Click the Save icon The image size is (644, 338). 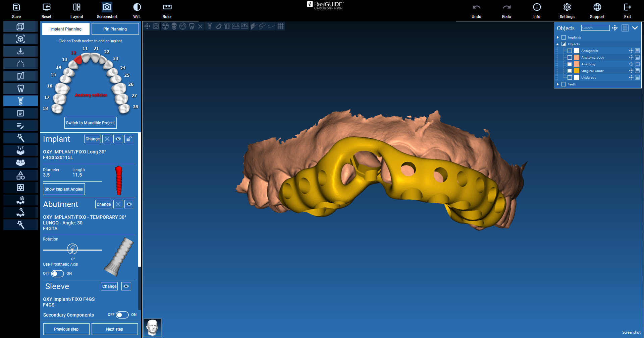coord(16,7)
